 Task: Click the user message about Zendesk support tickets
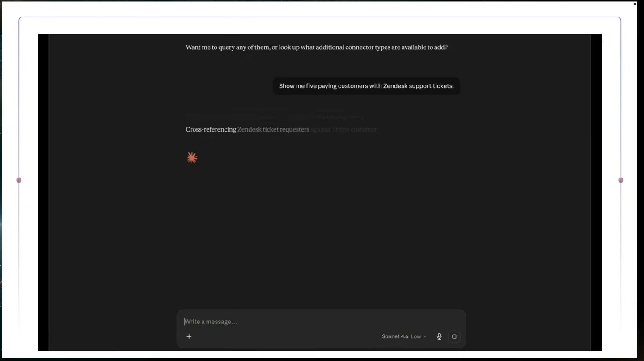(366, 86)
